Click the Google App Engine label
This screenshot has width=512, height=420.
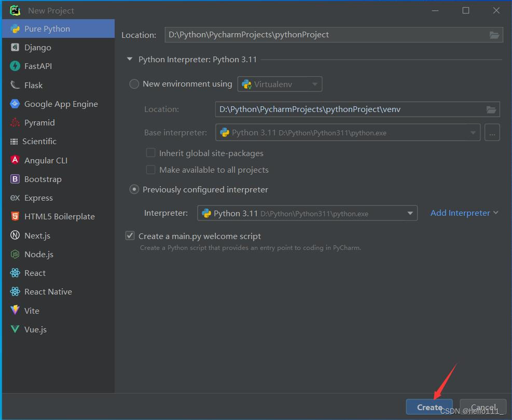[61, 104]
